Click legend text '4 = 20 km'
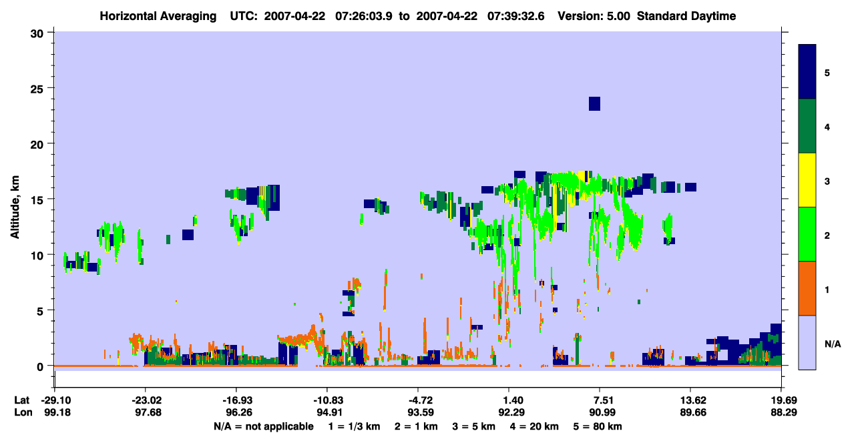868x445 pixels. point(533,426)
